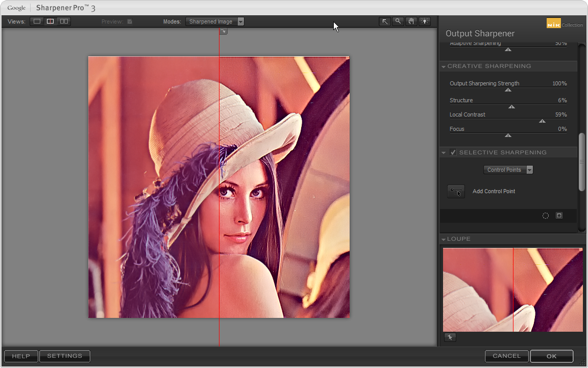Open the Control Points dropdown

tap(508, 170)
